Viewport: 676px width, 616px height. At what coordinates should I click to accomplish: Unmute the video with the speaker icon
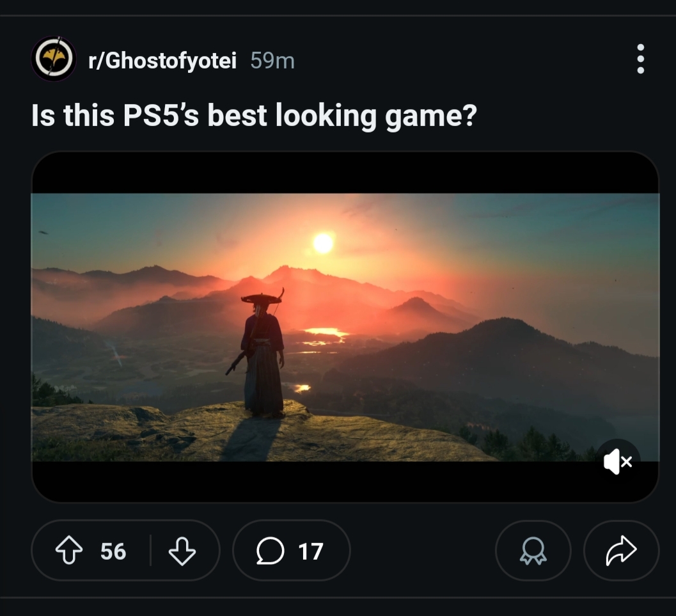pos(617,461)
